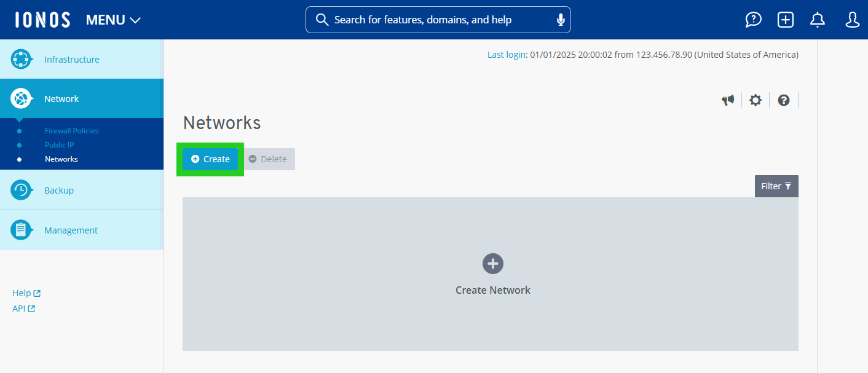Click the Create Network plus circle
This screenshot has width=868, height=373.
click(x=492, y=264)
